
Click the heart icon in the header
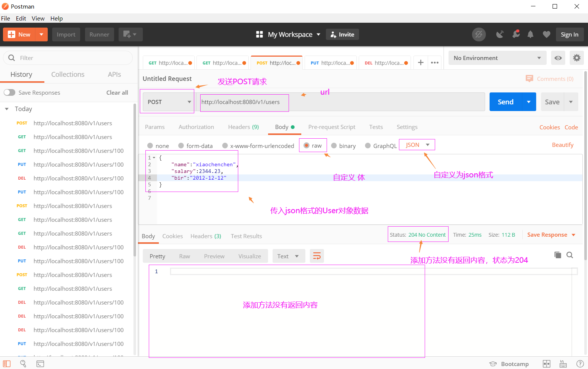(x=546, y=34)
